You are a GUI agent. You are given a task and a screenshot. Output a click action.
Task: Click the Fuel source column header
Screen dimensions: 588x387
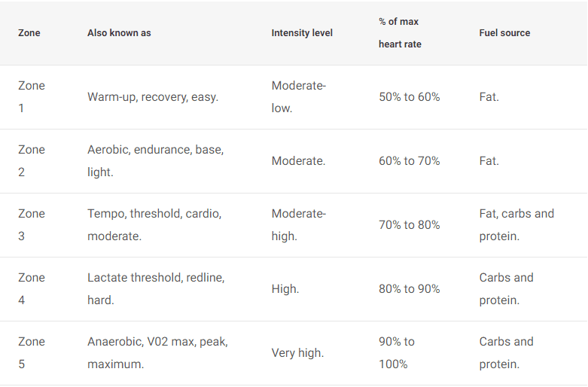tap(504, 33)
